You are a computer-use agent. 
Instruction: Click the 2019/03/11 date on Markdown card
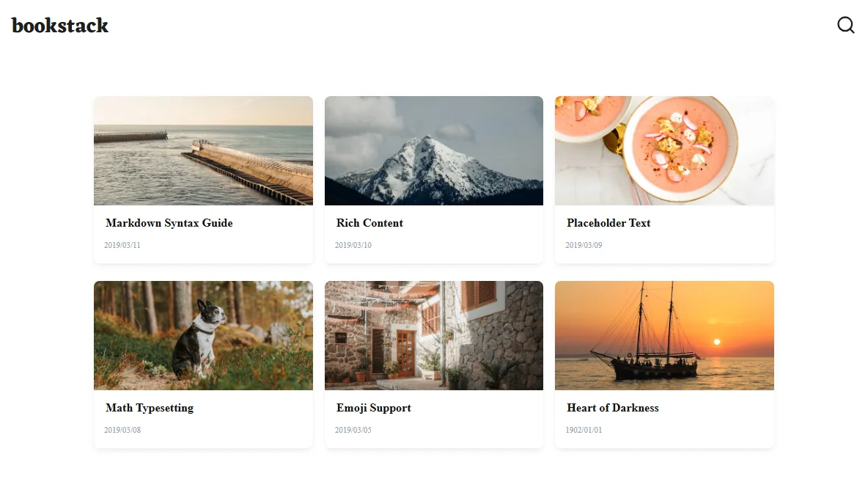coord(122,245)
